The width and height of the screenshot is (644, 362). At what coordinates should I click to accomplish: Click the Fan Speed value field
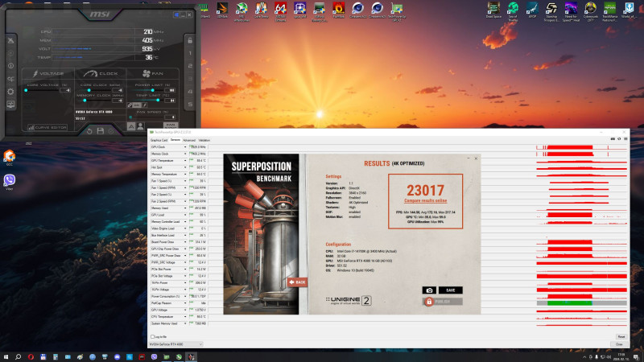pyautogui.click(x=171, y=117)
